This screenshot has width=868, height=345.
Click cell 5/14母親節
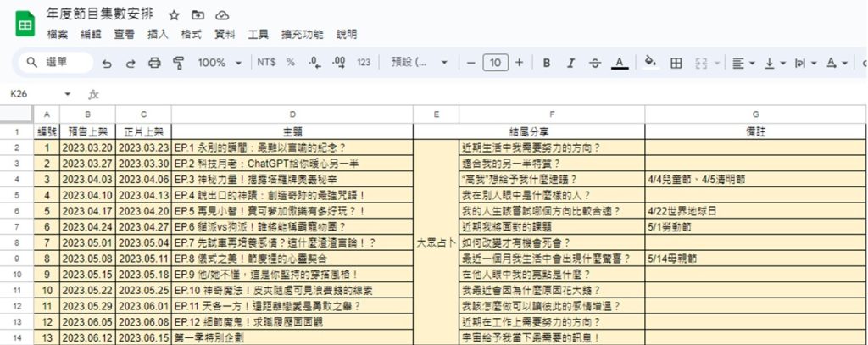click(x=756, y=259)
